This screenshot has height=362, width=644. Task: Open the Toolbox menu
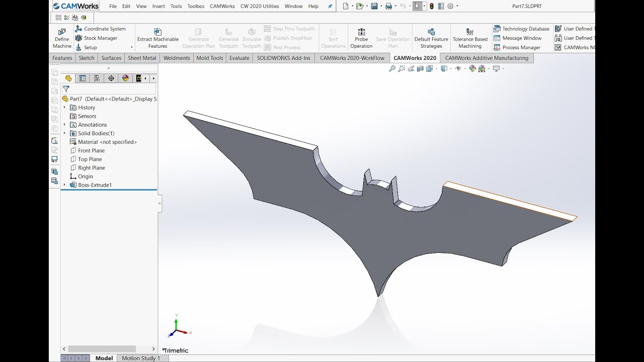[x=196, y=6]
